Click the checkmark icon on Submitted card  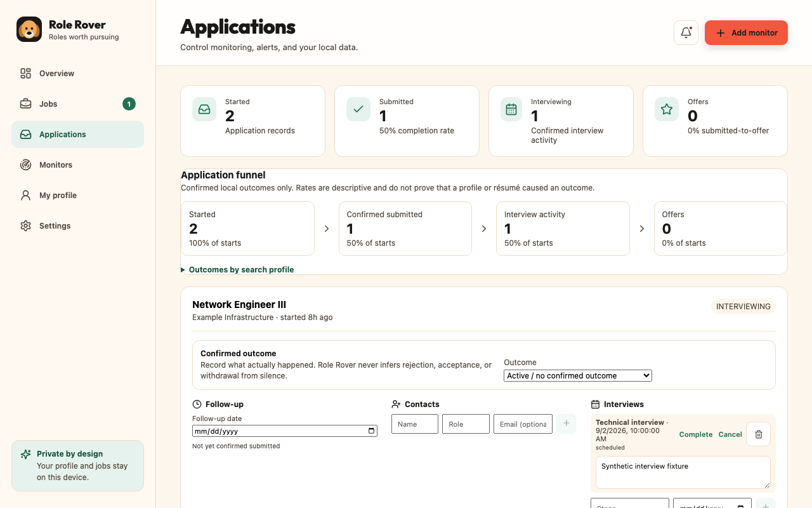tap(358, 109)
